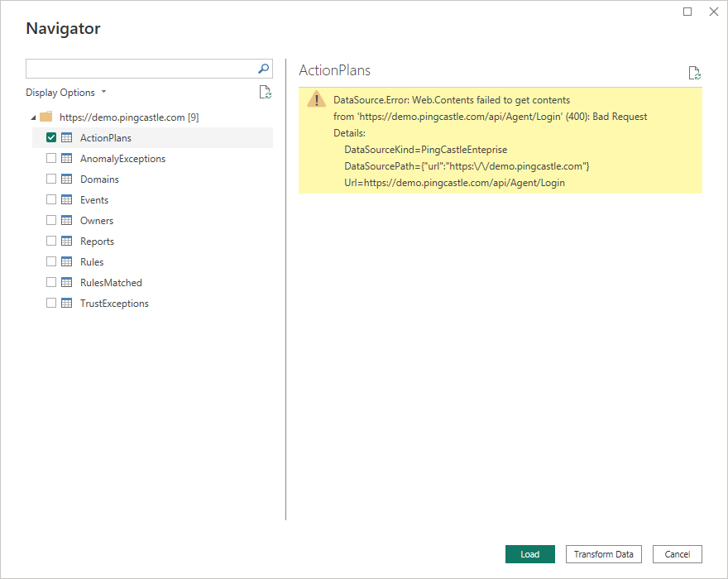Click the warning icon in error banner

pos(316,99)
